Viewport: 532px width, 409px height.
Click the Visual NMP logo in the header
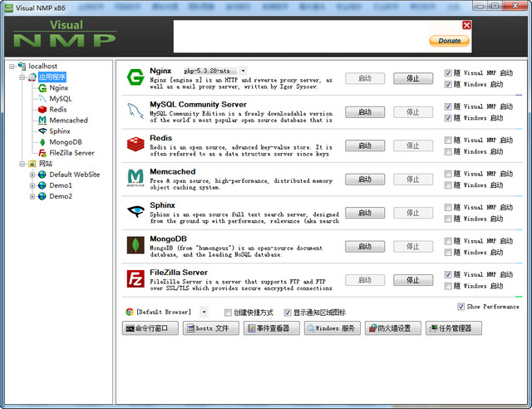(x=65, y=33)
